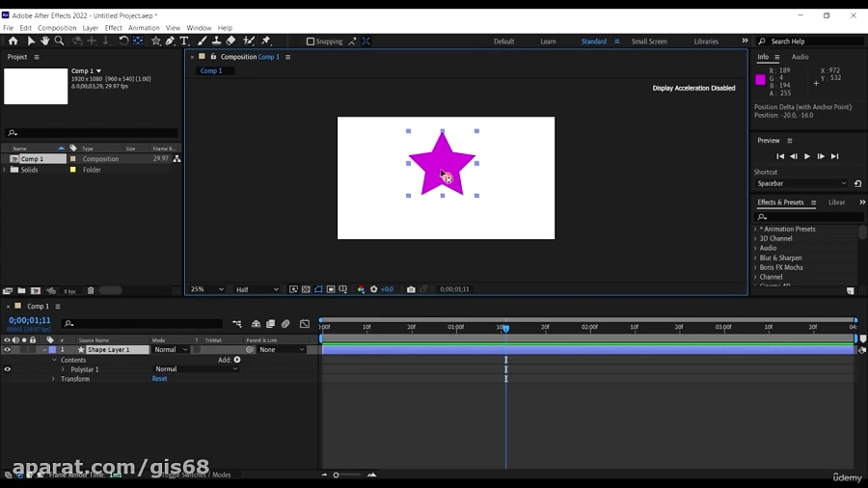868x488 pixels.
Task: Switch to the Libraries workspace
Action: [706, 41]
